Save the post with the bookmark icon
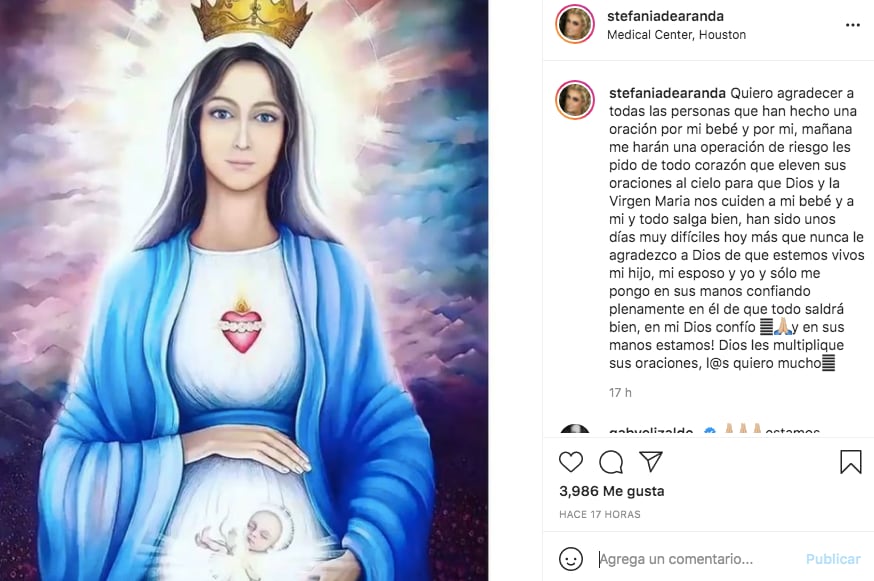This screenshot has height=581, width=874. click(851, 462)
